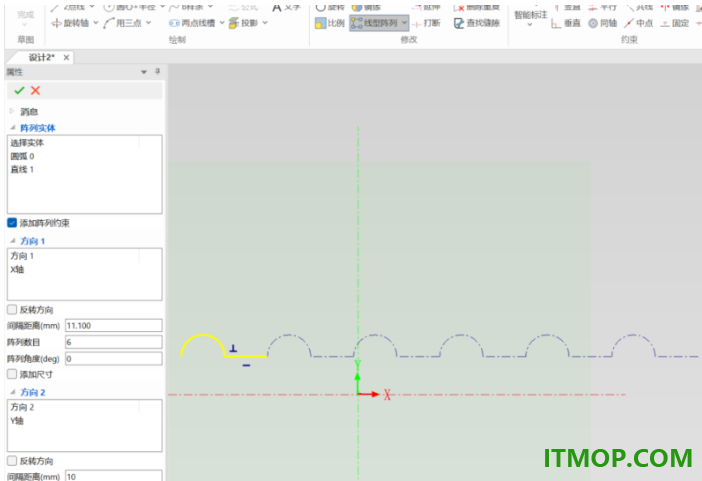This screenshot has width=702, height=481.
Task: Click the horizontal constraint marker under the line
Action: (247, 365)
